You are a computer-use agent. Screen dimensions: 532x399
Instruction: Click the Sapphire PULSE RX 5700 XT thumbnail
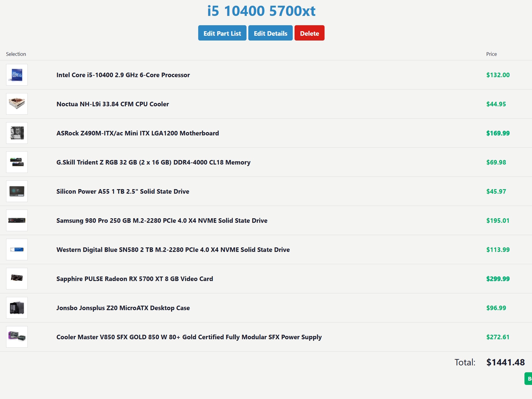[x=17, y=278]
